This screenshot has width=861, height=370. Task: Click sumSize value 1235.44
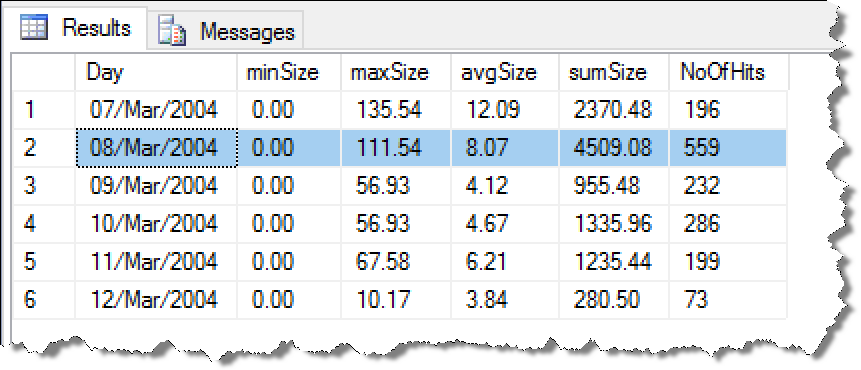(x=614, y=261)
